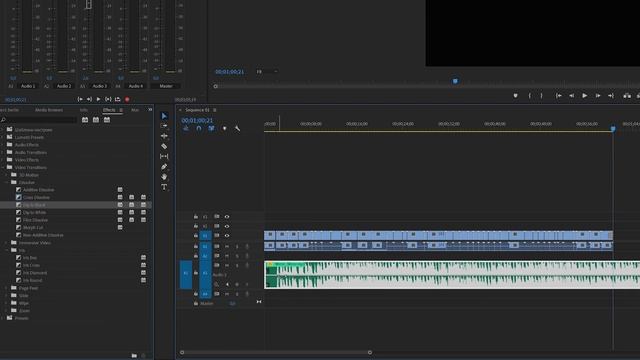
Task: Filter 32-bit color effects in Effects panel
Action: click(96, 120)
